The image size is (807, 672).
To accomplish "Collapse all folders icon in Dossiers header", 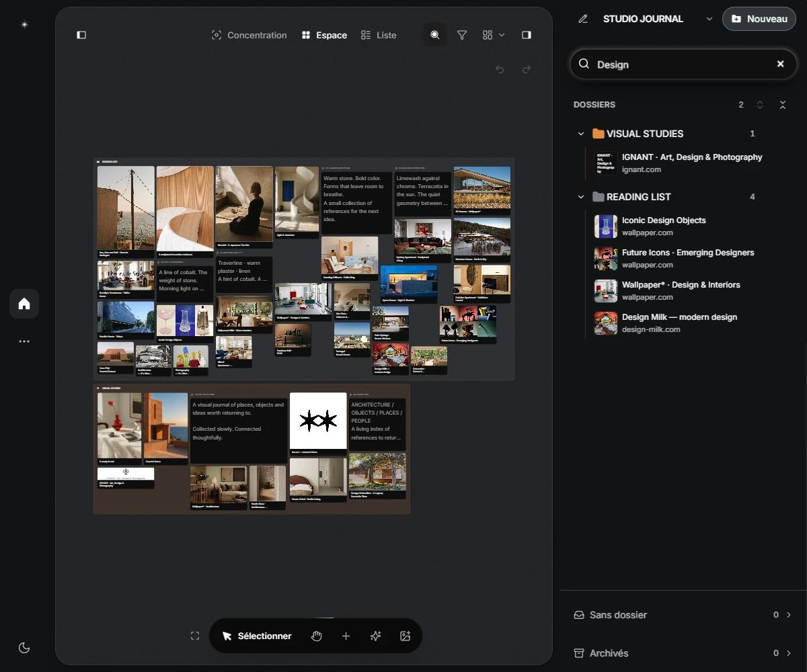I will (x=783, y=105).
